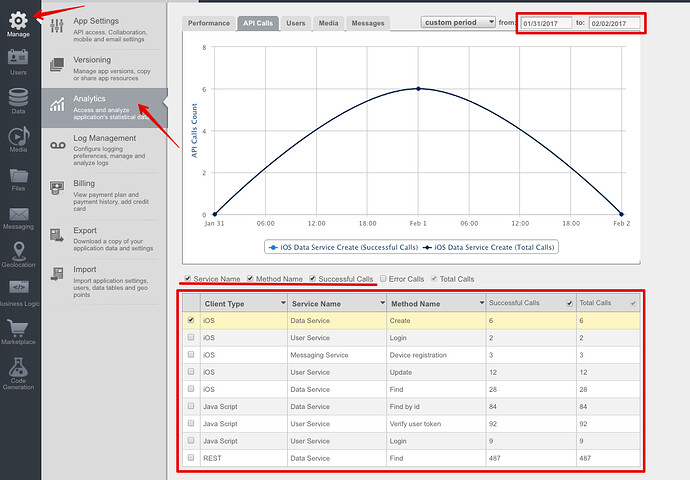
Task: Open Import section
Action: pos(104,282)
